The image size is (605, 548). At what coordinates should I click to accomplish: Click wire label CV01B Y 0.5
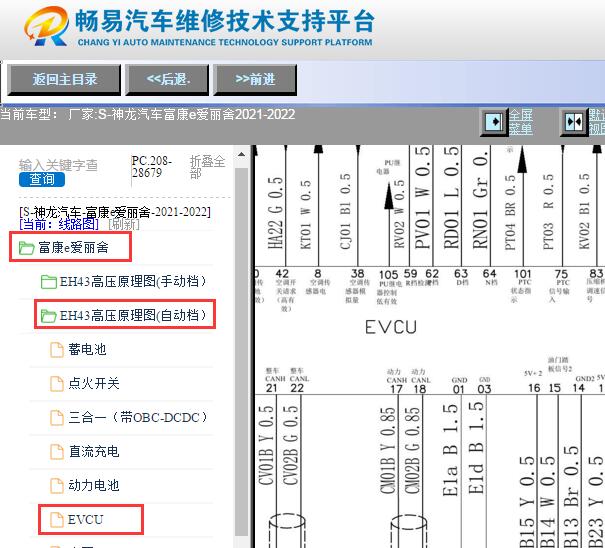[266, 445]
